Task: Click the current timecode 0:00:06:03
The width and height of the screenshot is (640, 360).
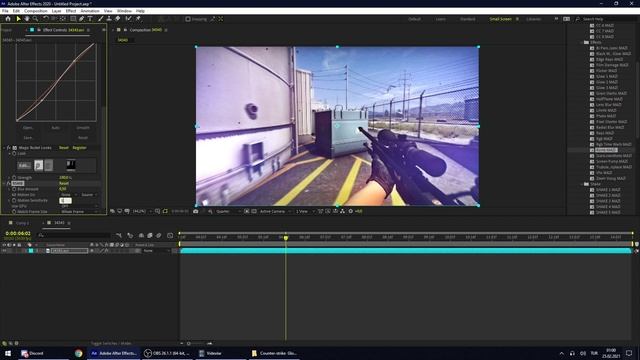Action: click(x=18, y=233)
